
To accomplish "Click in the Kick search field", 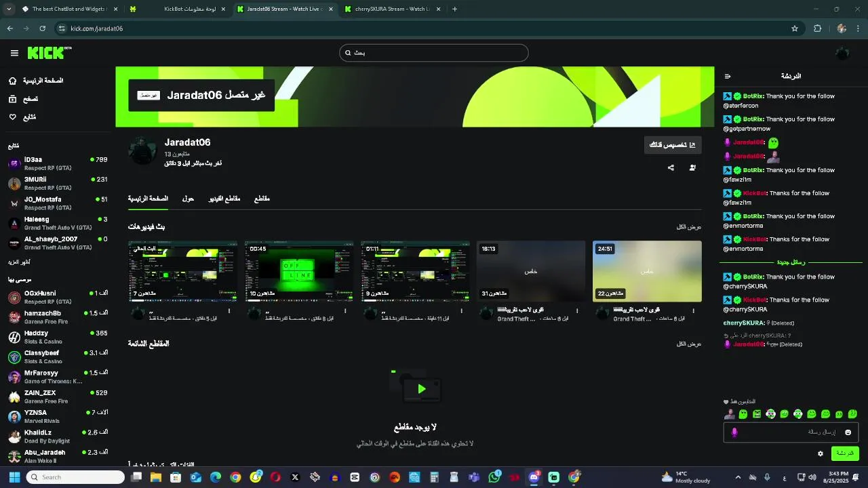I will click(434, 53).
